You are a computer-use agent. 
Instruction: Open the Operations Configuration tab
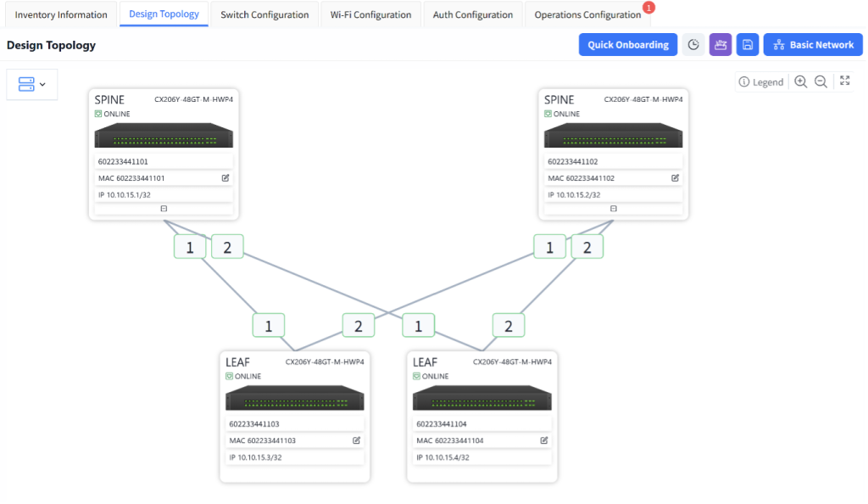(587, 15)
